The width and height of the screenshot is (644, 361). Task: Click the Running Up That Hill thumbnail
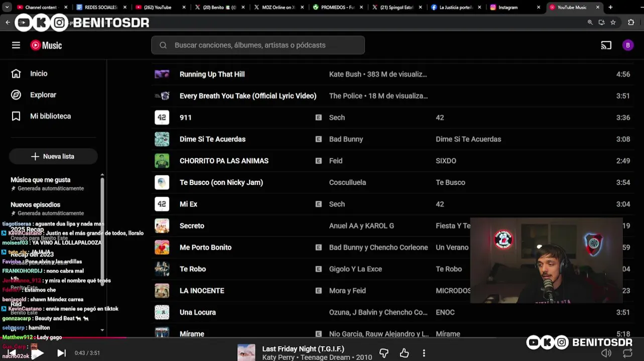162,74
